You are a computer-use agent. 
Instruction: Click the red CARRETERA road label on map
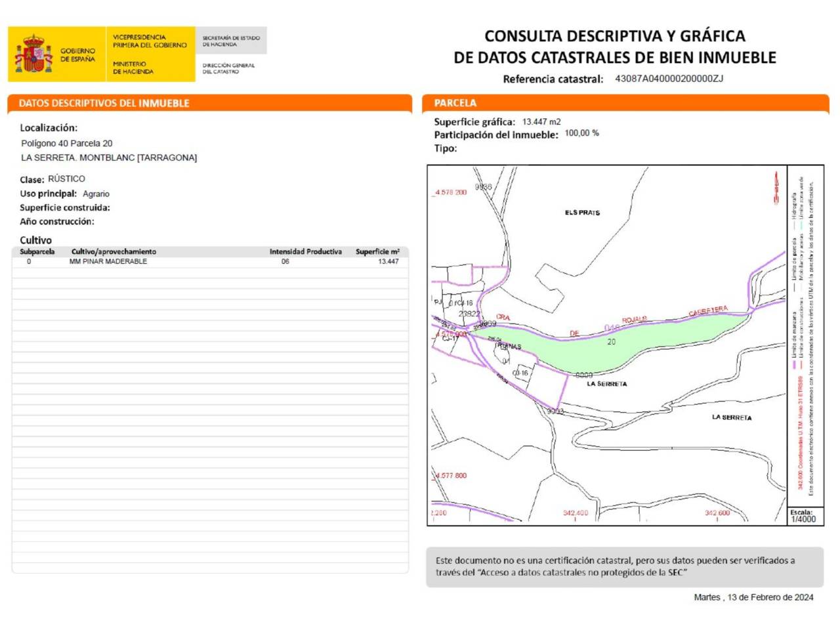[x=708, y=310]
